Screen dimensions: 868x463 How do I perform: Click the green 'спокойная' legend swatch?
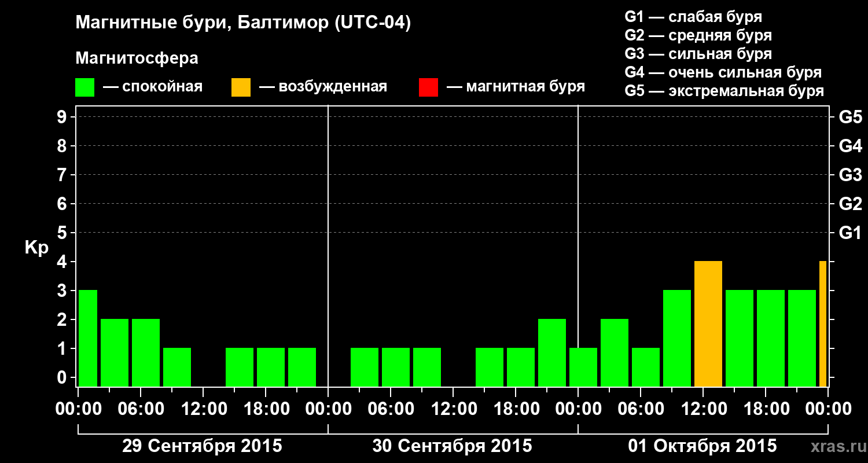[85, 87]
